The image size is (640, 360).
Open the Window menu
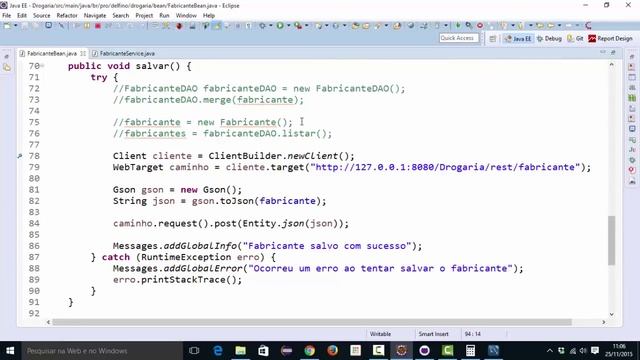tap(186, 16)
